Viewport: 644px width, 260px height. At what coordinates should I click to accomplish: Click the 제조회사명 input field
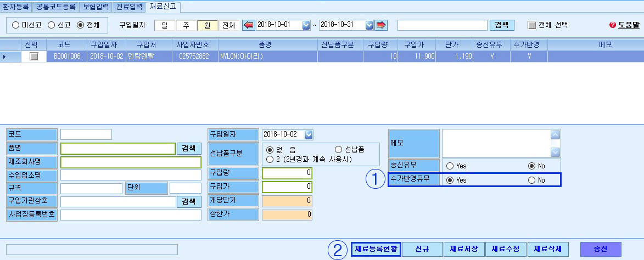coord(131,162)
